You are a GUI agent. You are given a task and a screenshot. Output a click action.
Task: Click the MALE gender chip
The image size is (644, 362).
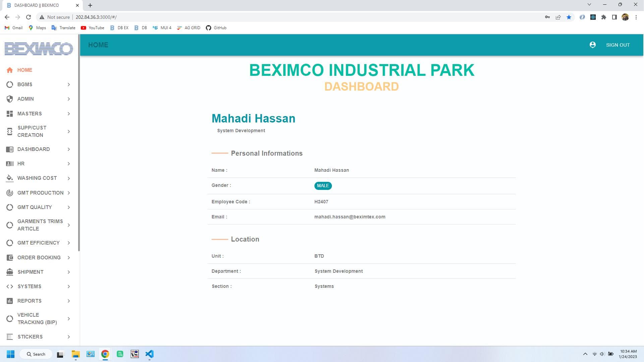(x=323, y=186)
